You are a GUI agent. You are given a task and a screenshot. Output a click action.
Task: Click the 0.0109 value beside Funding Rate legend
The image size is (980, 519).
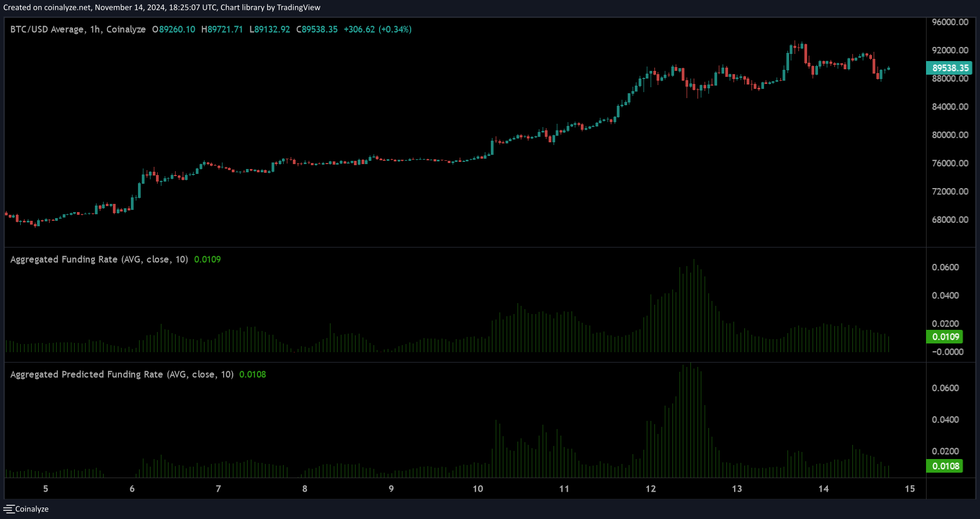[207, 259]
